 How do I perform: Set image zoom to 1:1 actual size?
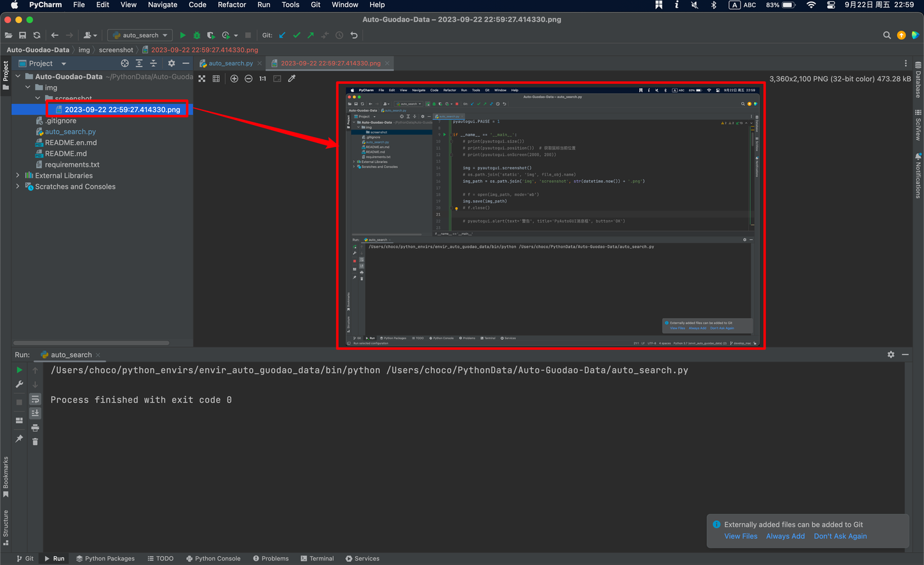263,78
